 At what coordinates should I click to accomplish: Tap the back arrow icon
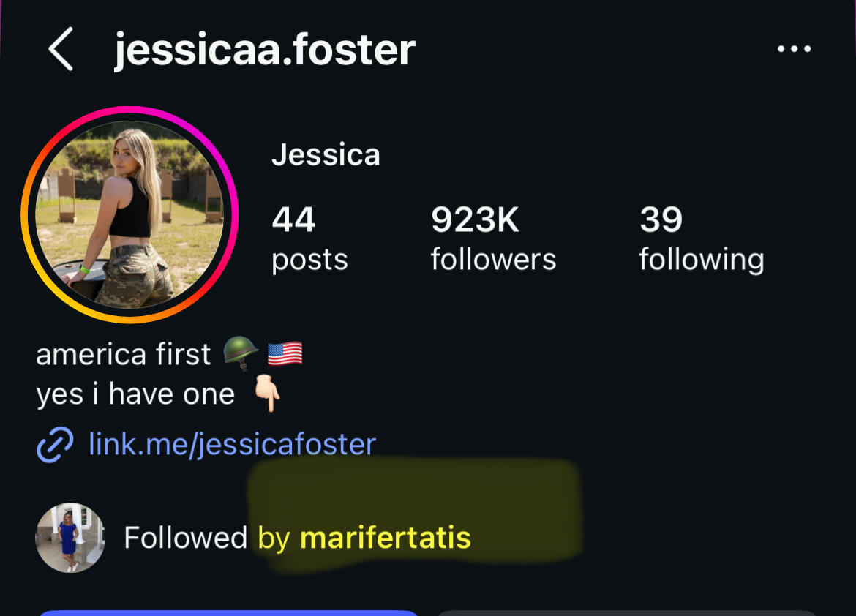[x=61, y=49]
